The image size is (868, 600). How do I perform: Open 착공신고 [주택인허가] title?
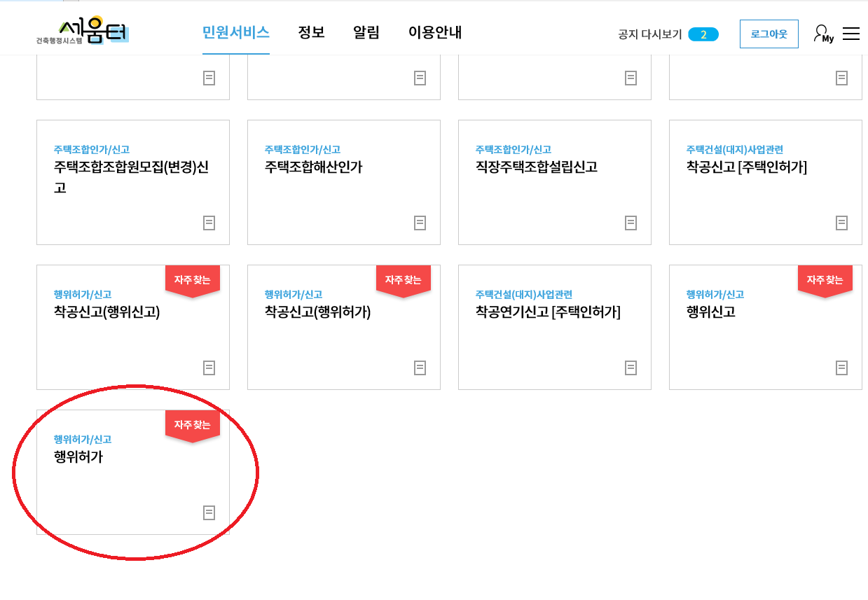tap(747, 167)
